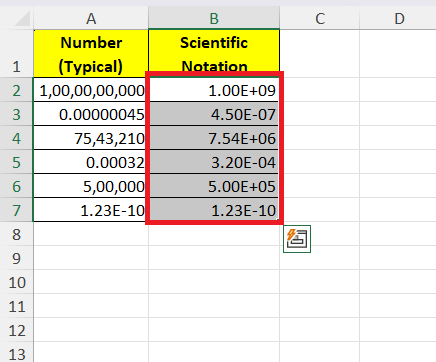Viewport: 436px width, 362px height.
Task: Click empty cell D4
Action: pos(398,138)
